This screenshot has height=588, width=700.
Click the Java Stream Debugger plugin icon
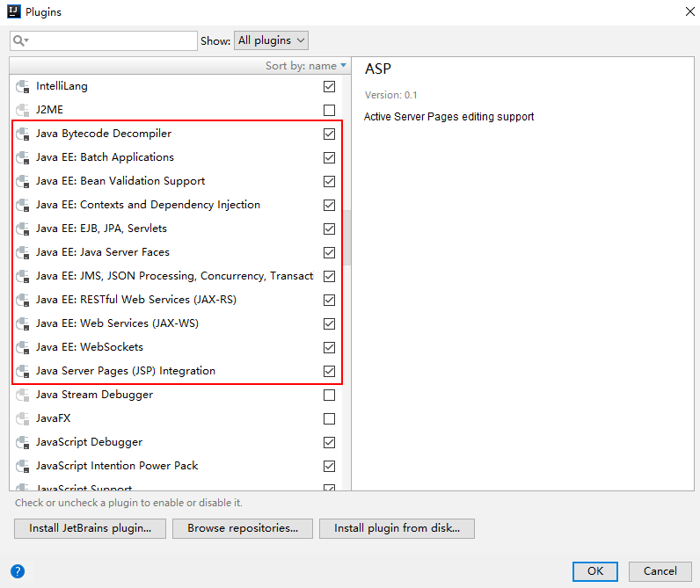point(22,395)
